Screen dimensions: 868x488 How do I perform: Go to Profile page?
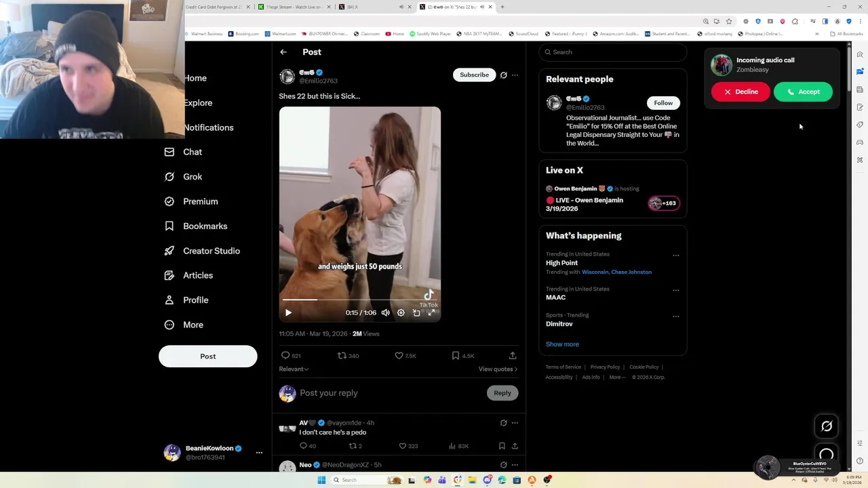click(x=186, y=300)
